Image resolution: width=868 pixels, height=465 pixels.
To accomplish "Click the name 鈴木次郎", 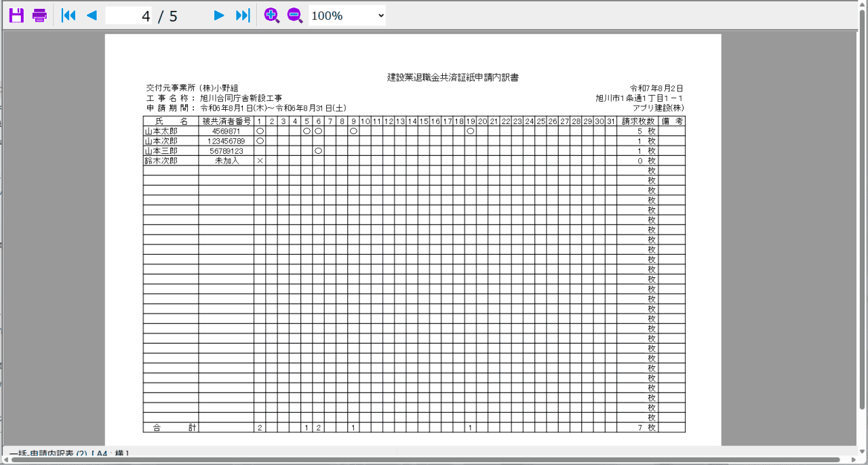I will point(161,161).
